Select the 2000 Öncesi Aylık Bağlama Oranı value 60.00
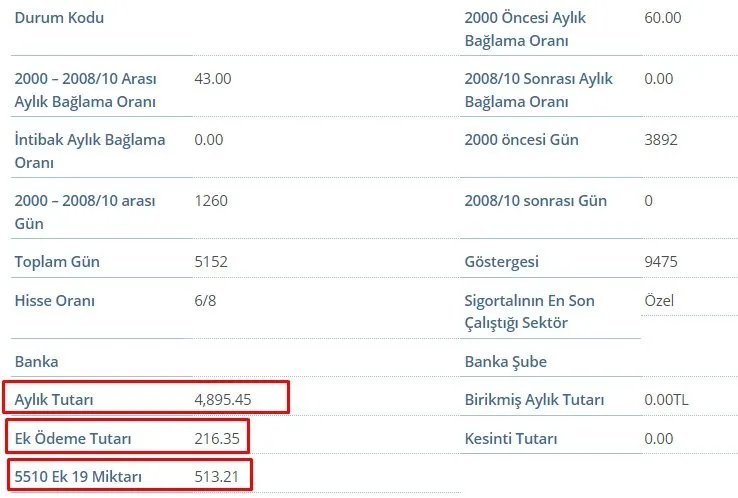The height and width of the screenshot is (498, 738). coord(663,18)
